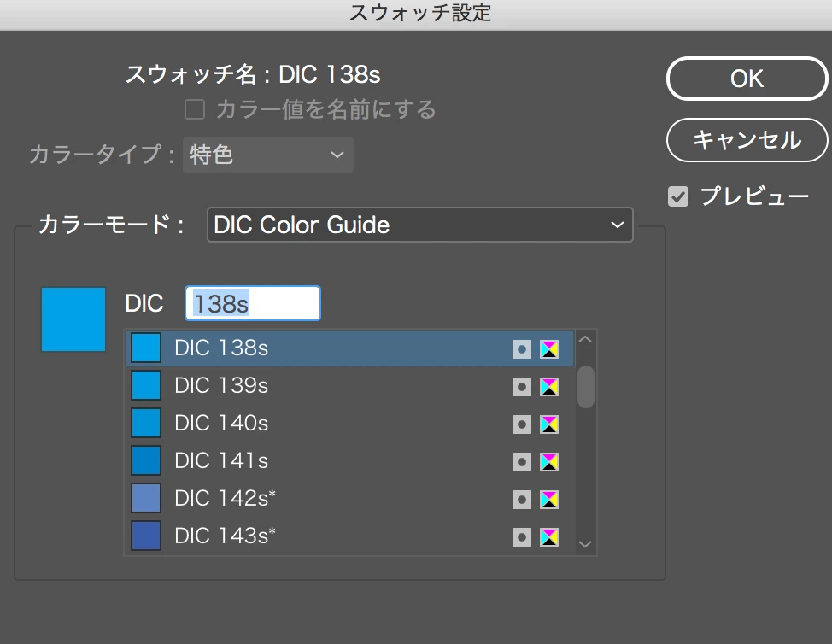Click the CMYK icon in DIC 139s row
Image resolution: width=832 pixels, height=644 pixels.
pos(549,387)
